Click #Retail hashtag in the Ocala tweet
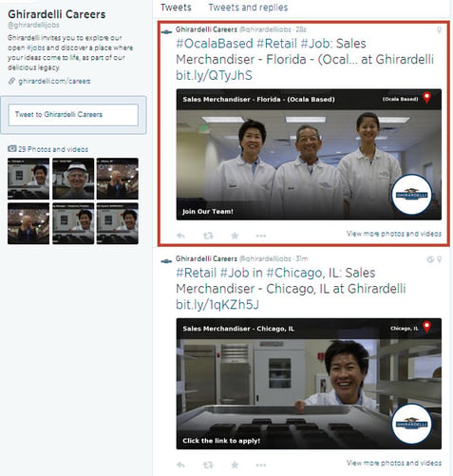Viewport: 453px width, 476px height. (276, 44)
